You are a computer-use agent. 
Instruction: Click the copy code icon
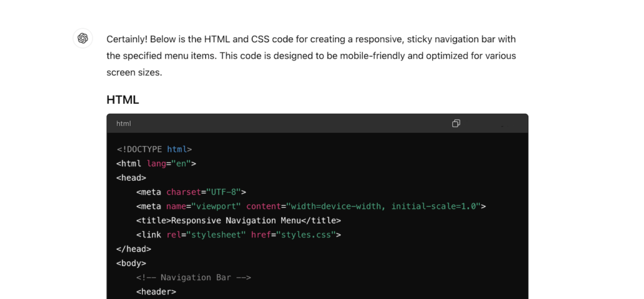tap(456, 123)
